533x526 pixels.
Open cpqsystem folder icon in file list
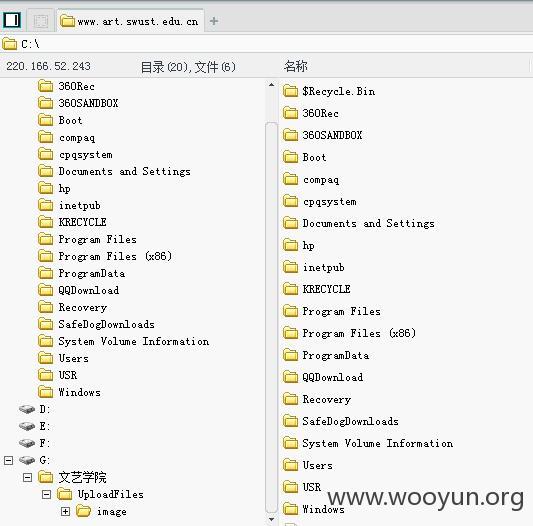coord(290,201)
